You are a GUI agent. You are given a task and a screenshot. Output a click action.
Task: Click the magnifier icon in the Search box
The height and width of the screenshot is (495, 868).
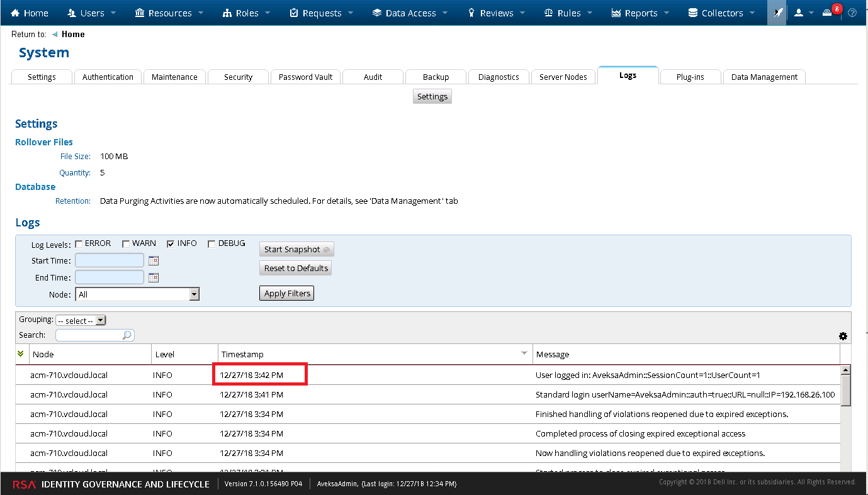[127, 335]
